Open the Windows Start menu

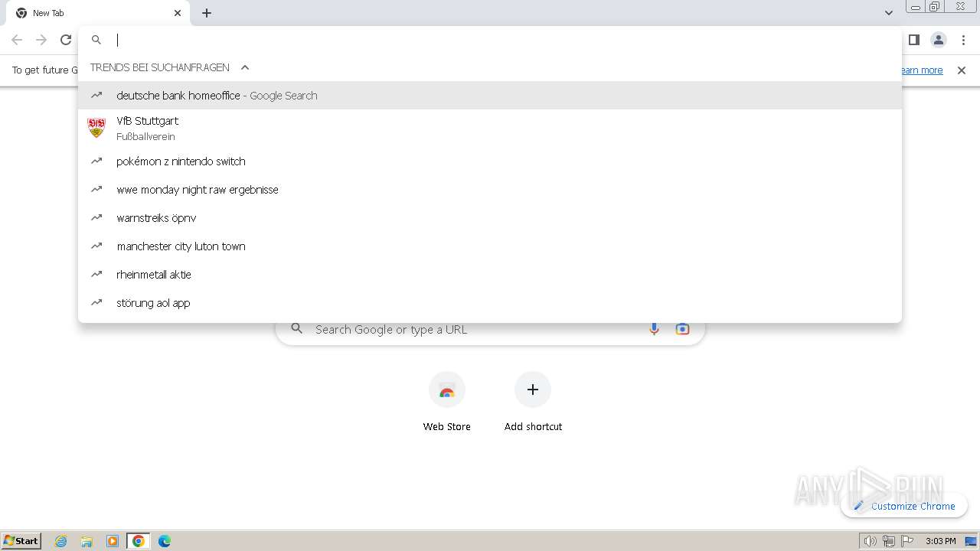21,540
